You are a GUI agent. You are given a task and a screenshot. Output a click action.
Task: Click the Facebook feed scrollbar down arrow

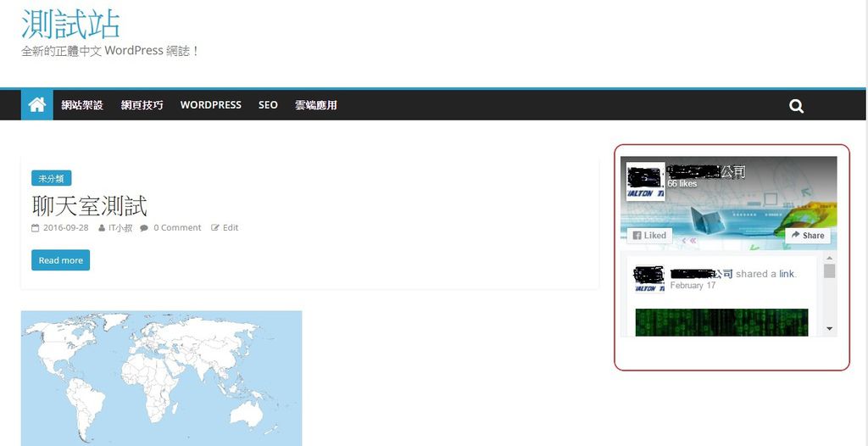(829, 328)
